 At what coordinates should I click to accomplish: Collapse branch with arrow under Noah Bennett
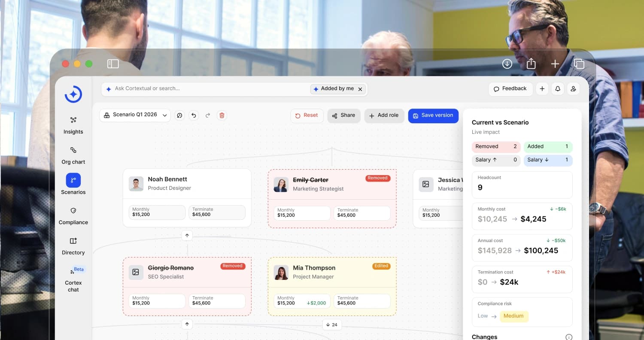(x=187, y=236)
